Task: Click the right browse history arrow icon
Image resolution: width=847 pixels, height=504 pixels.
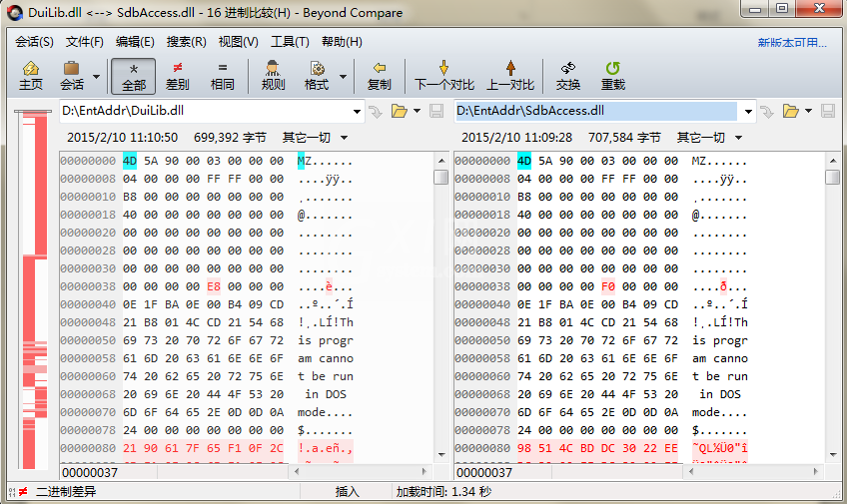Action: click(x=766, y=112)
